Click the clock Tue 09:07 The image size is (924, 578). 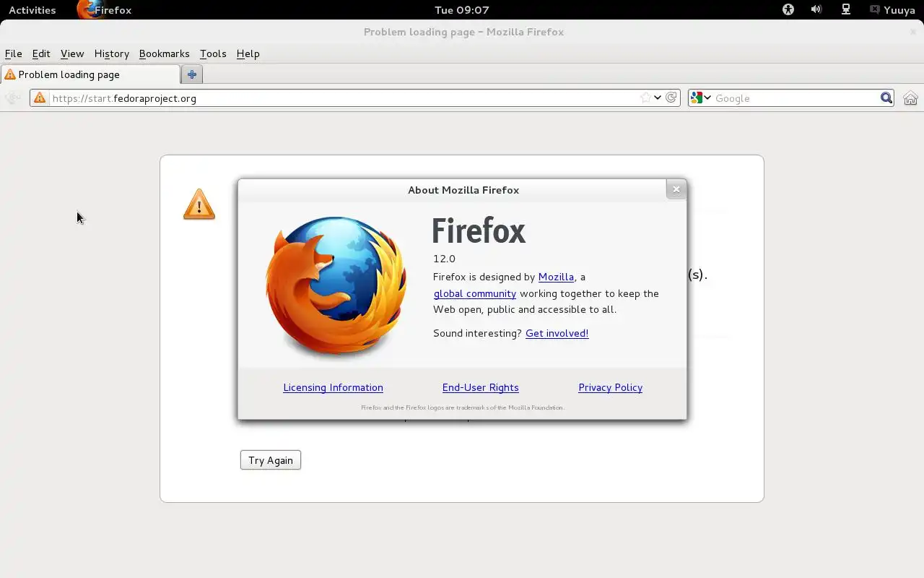click(x=462, y=10)
